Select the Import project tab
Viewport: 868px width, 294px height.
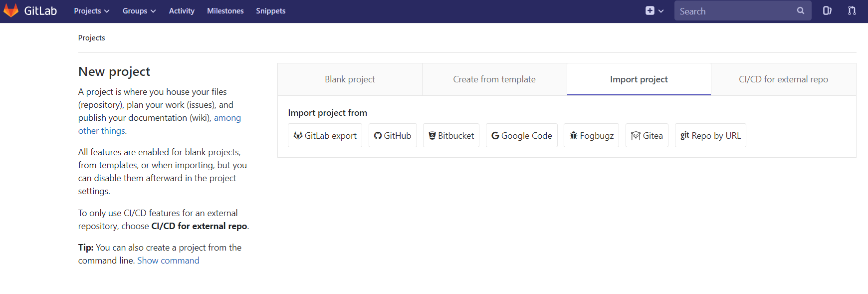[639, 79]
